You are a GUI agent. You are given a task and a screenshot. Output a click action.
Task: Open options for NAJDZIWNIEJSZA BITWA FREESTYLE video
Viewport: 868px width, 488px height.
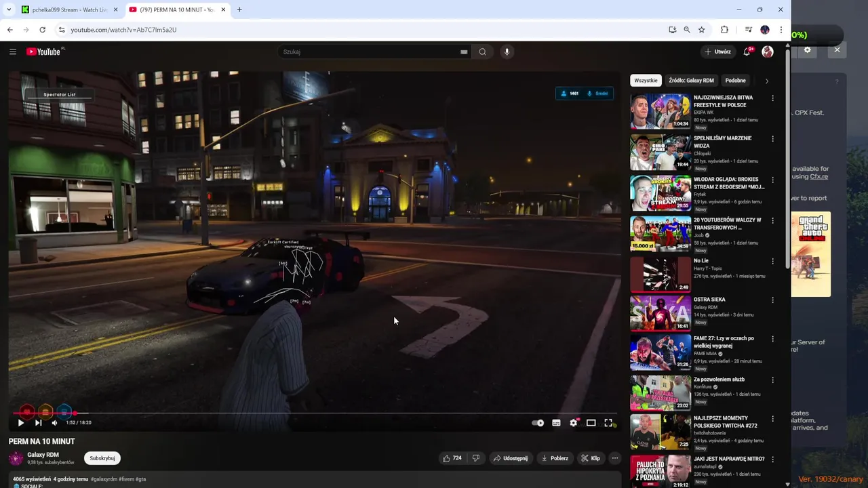pyautogui.click(x=772, y=98)
